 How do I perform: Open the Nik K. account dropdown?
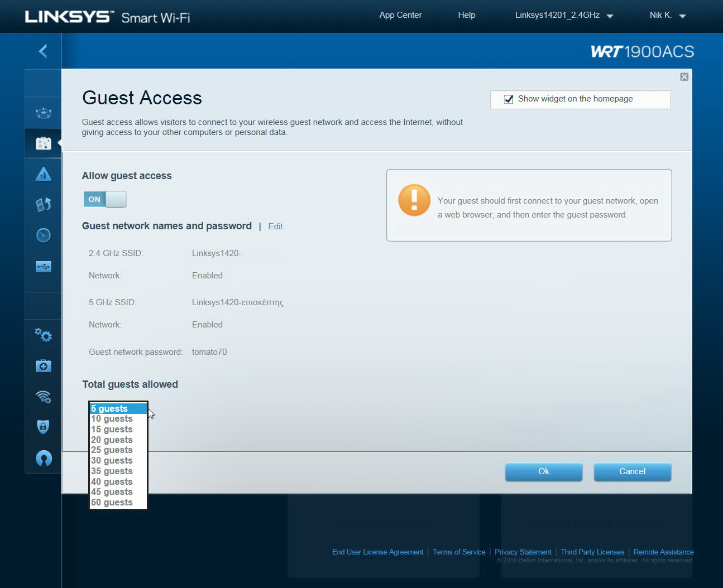[x=667, y=15]
